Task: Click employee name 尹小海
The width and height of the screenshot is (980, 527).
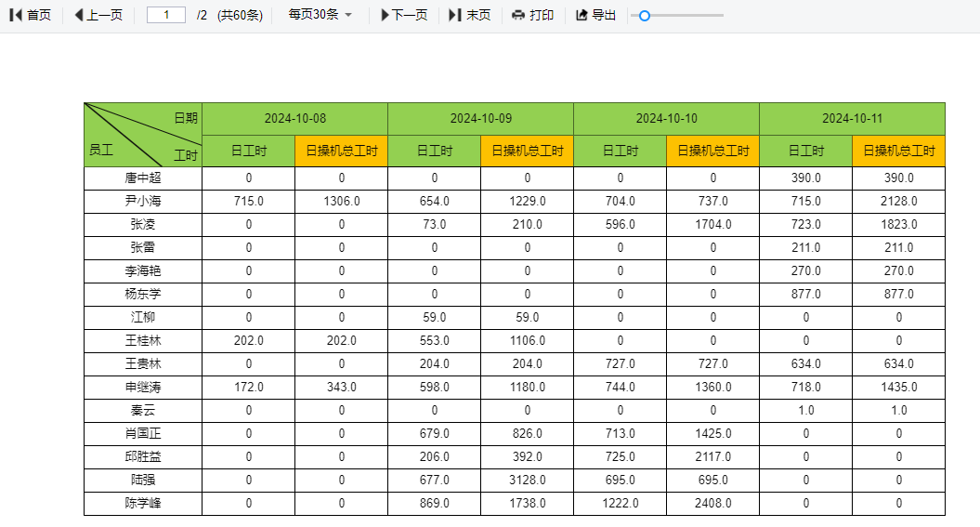Action: click(143, 202)
